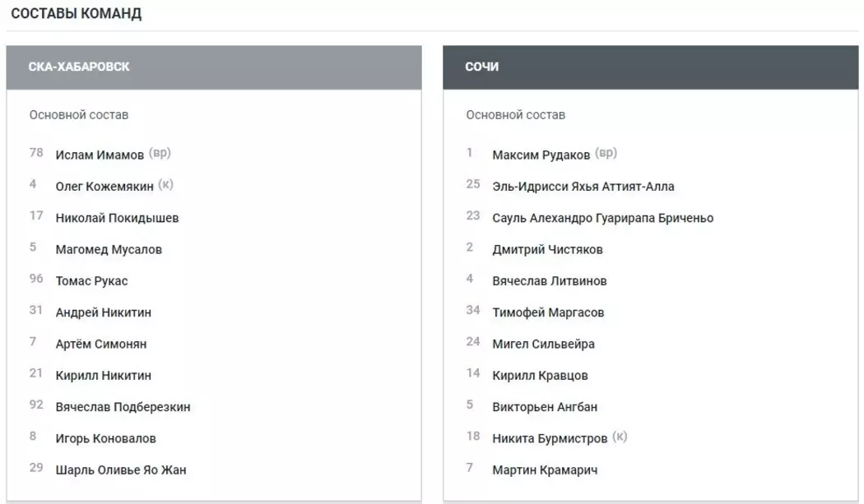Image resolution: width=864 pixels, height=504 pixels.
Task: Click the СОЧИ team header
Action: click(482, 67)
